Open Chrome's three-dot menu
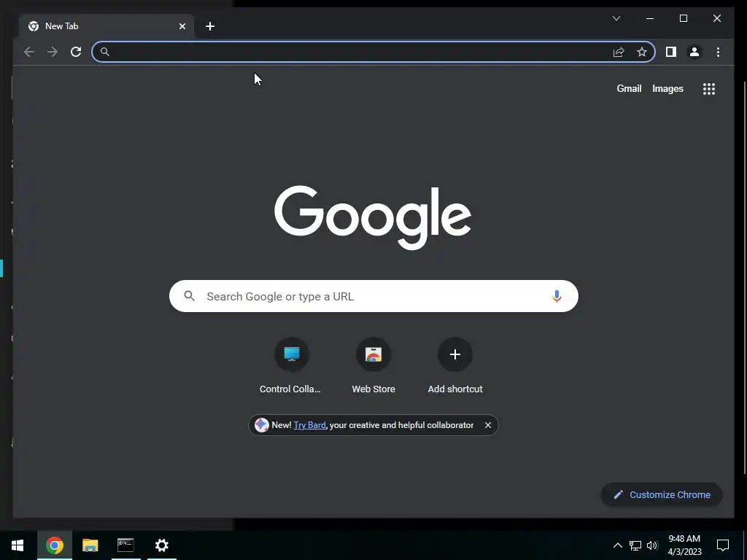Screen dimensions: 747x560 tap(718, 52)
